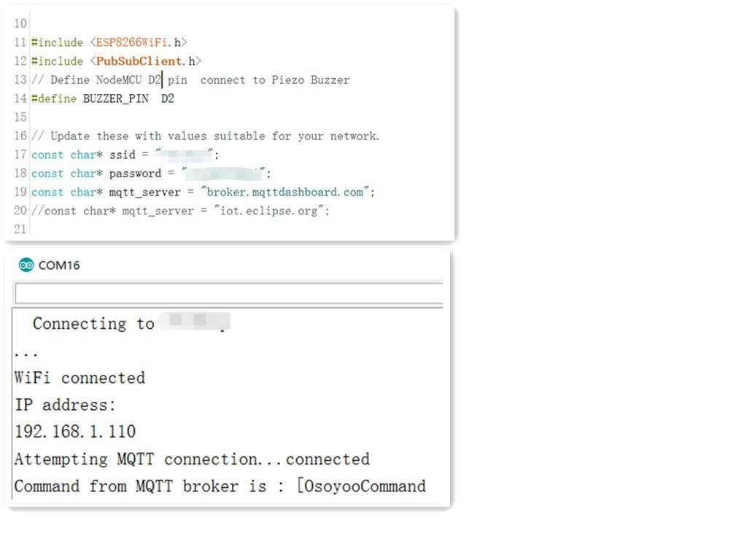Click the PubSubClient.h include line
The image size is (747, 560).
(117, 61)
